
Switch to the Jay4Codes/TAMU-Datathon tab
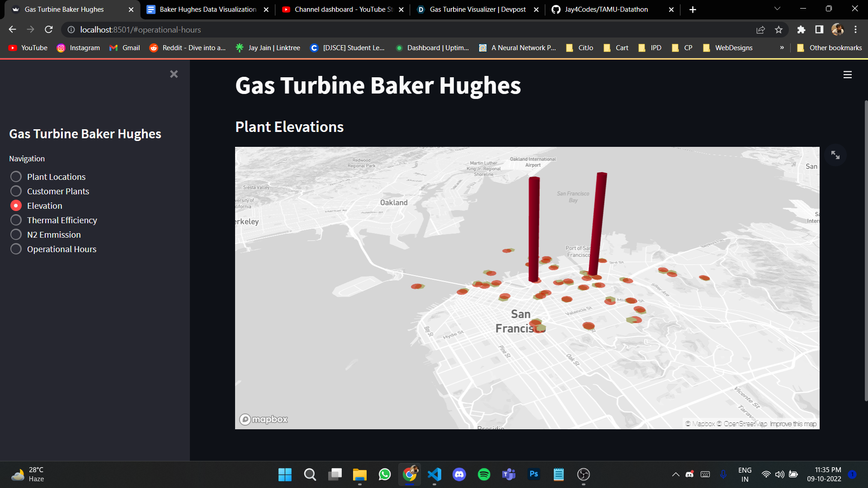606,9
